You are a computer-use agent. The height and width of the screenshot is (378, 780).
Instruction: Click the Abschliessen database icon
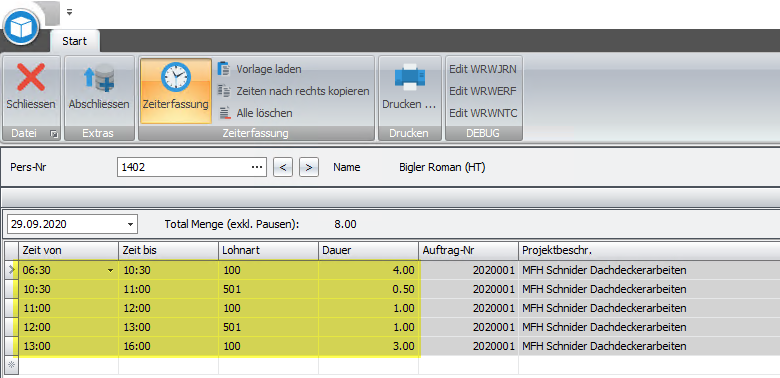pyautogui.click(x=99, y=78)
